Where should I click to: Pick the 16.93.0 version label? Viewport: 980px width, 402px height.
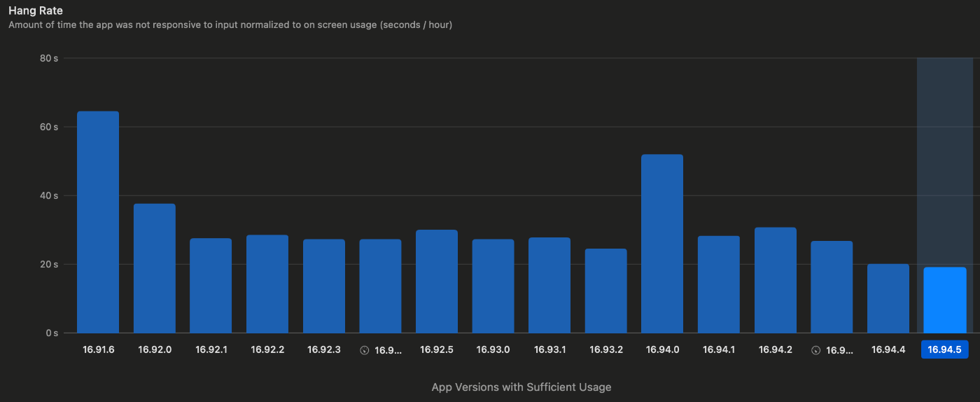click(x=493, y=349)
